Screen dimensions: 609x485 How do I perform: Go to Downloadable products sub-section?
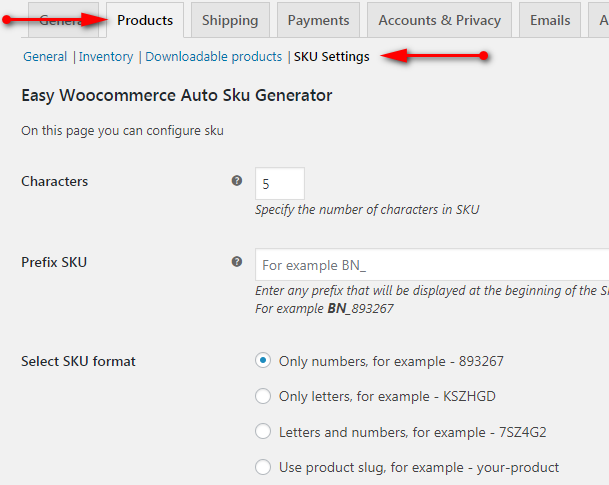[x=213, y=57]
